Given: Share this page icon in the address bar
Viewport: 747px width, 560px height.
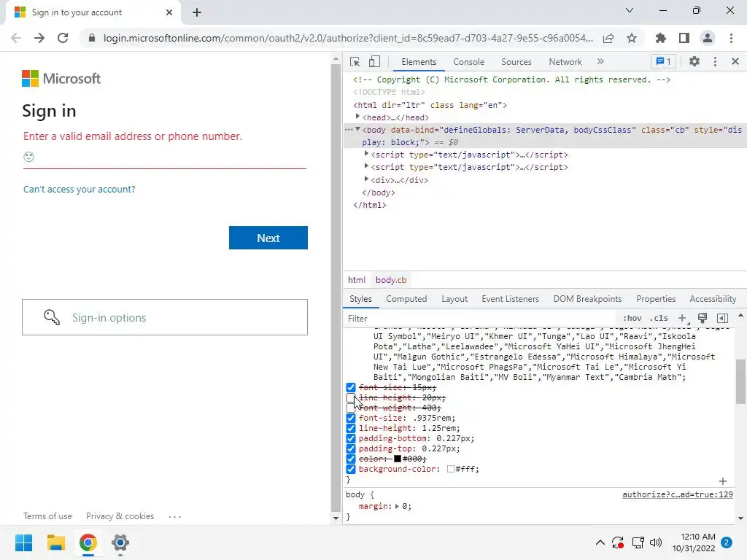Looking at the screenshot, I should [608, 38].
